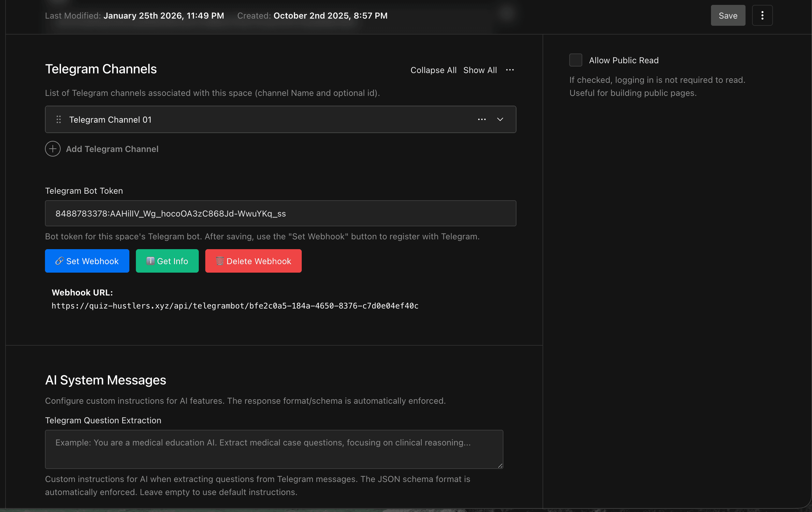Click Show All in Telegram Channels

coord(480,70)
